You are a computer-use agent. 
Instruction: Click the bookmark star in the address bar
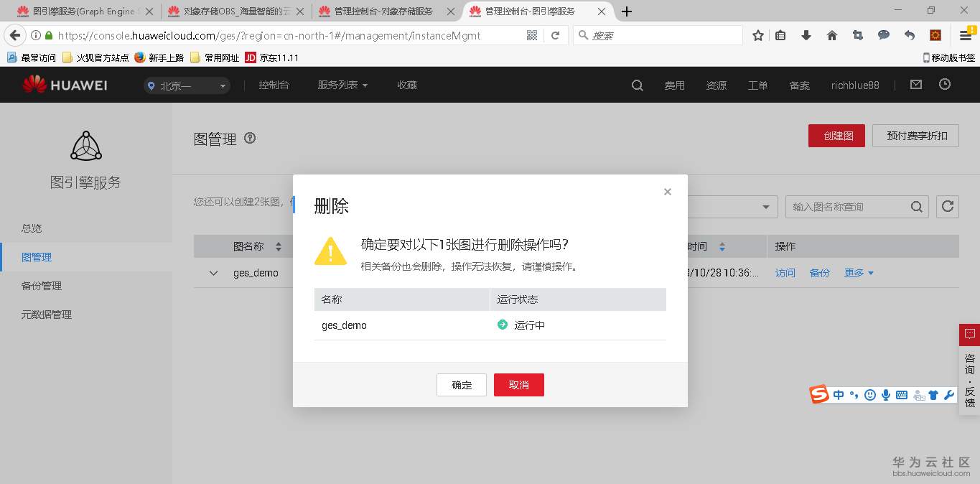757,34
